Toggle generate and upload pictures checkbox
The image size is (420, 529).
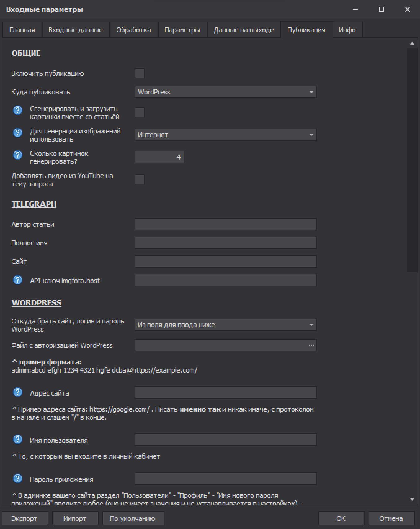tap(140, 112)
